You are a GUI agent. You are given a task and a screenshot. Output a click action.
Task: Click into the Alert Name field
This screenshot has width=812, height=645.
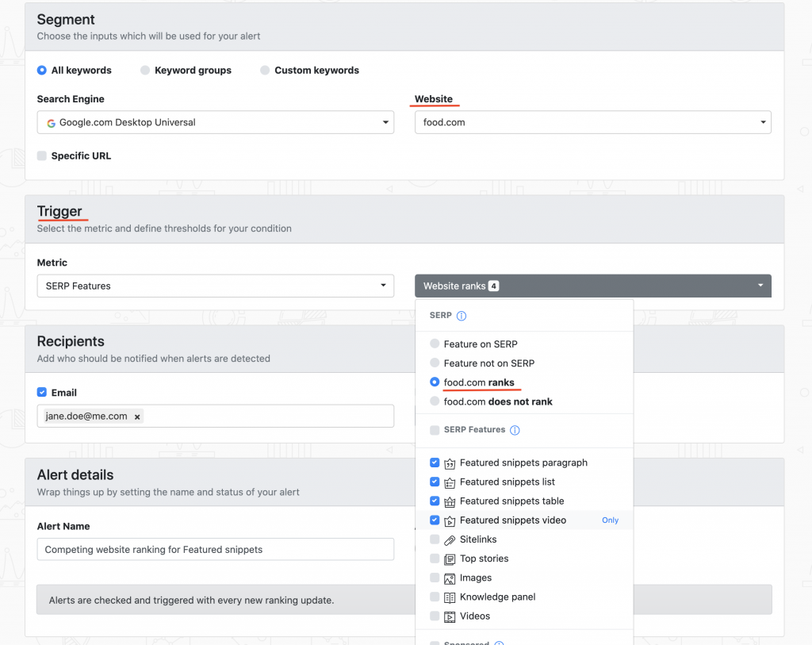point(216,549)
